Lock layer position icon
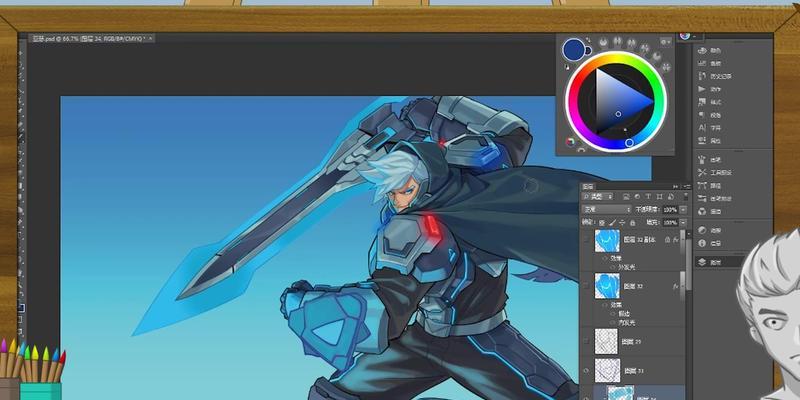800x400 pixels. pos(622,222)
